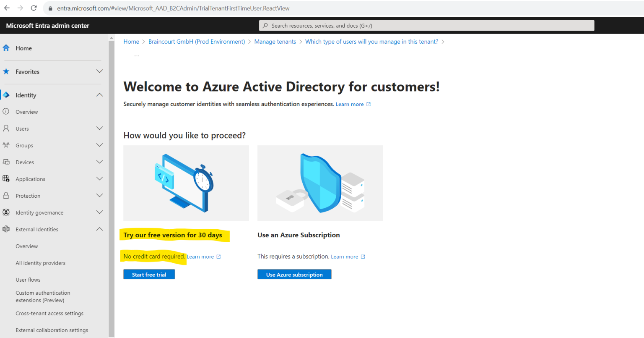Screen dimensions: 644x338
Task: Open the External Identities Overview page
Action: [x=26, y=246]
